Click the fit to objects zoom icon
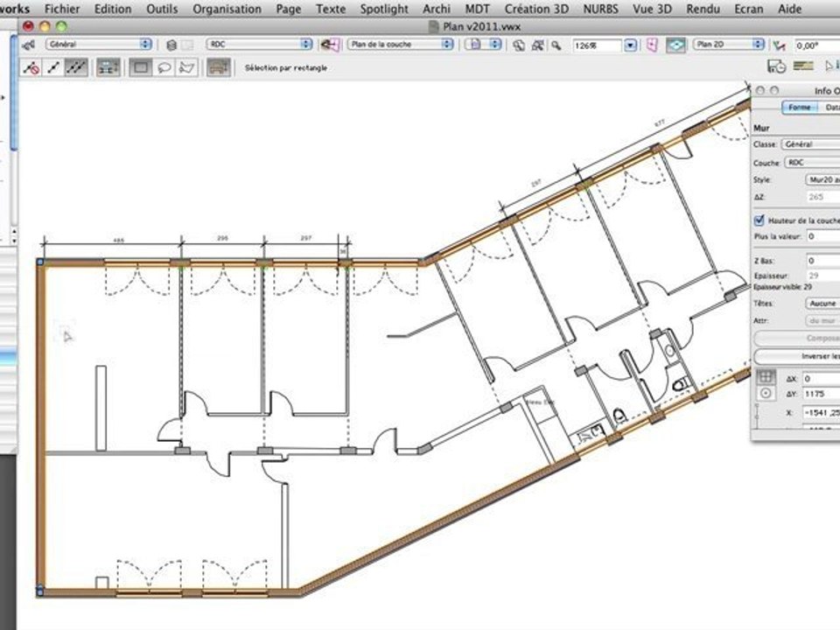Screen dimensions: 840x630 coord(537,45)
